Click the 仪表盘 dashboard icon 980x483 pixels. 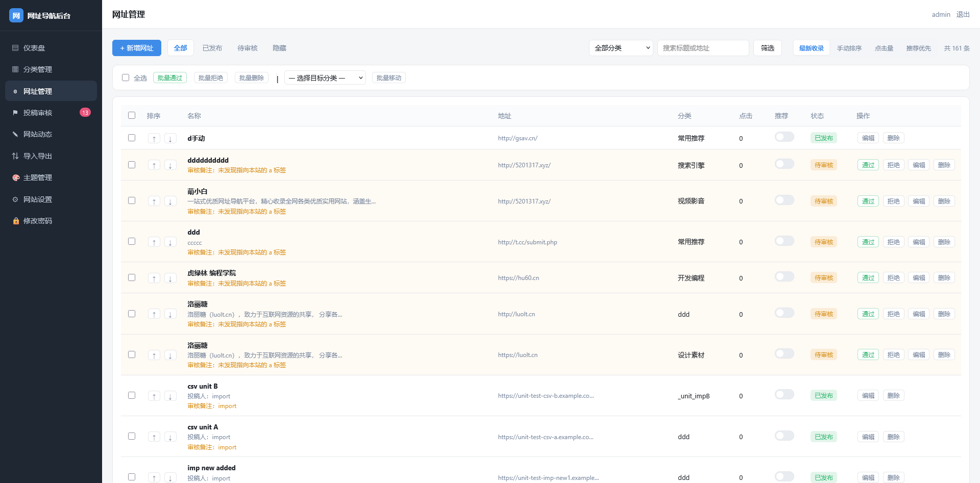pos(15,48)
